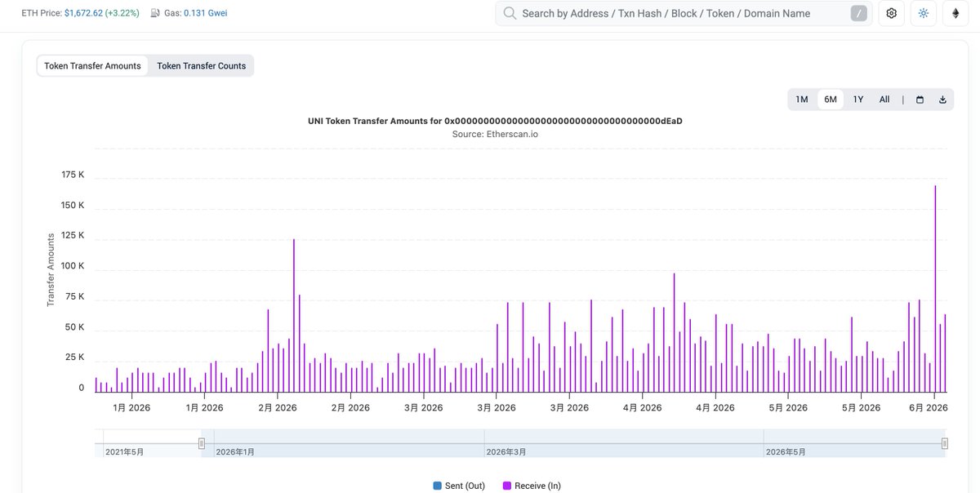Viewport: 980px width, 493px height.
Task: Open the Ethereum network selector icon
Action: 955,13
